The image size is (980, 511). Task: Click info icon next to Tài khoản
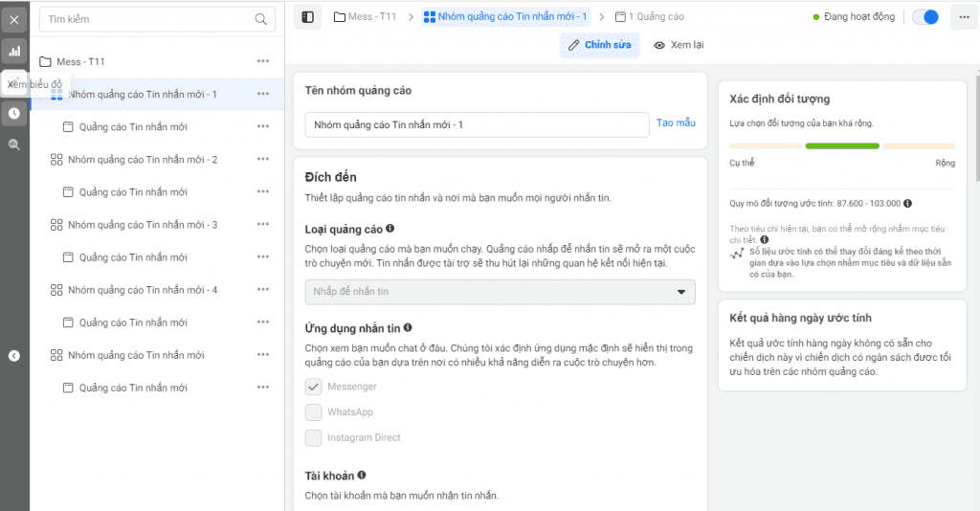click(361, 475)
